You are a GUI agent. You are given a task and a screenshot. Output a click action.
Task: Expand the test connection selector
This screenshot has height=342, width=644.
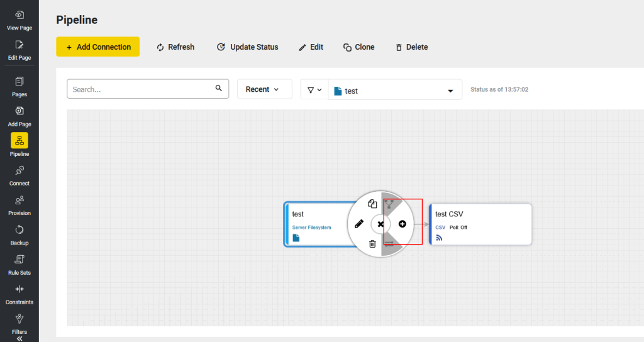click(x=395, y=91)
